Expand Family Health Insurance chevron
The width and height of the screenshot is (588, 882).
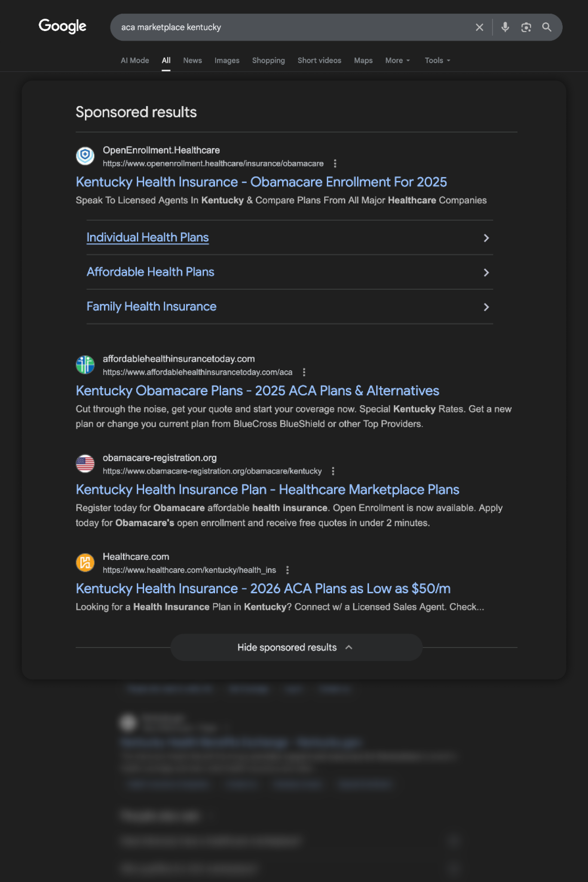(x=486, y=307)
